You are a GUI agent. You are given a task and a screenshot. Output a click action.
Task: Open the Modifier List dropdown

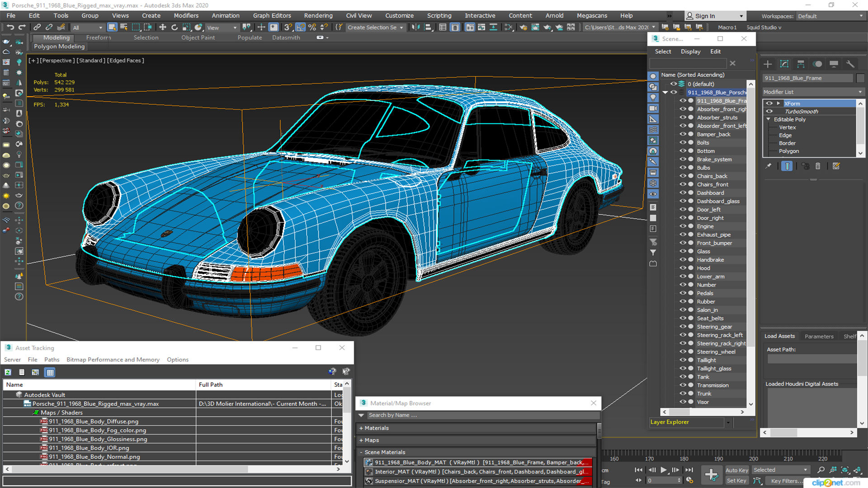813,92
